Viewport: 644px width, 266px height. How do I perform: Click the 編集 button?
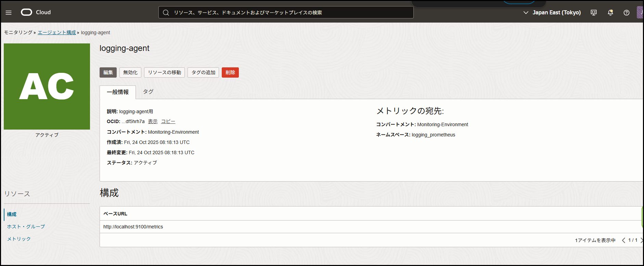pyautogui.click(x=108, y=72)
